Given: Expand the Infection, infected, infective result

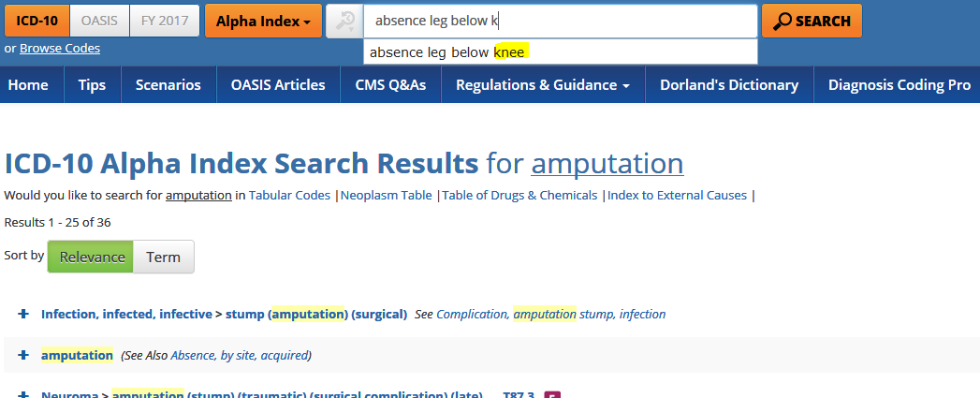Looking at the screenshot, I should 23,315.
